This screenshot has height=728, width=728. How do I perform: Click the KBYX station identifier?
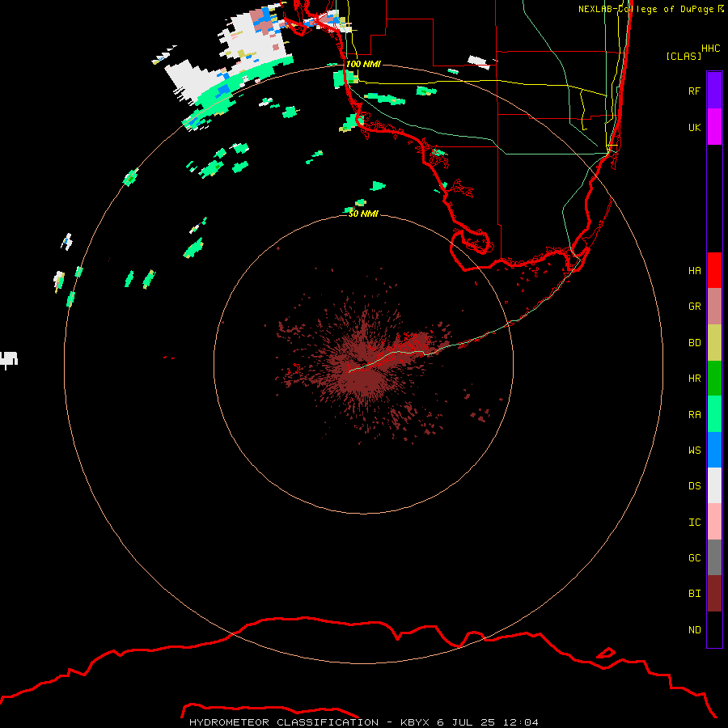[415, 722]
